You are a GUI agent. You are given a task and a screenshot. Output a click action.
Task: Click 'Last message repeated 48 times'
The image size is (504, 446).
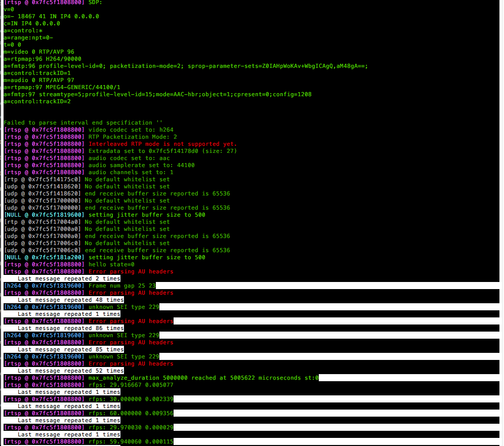coord(71,300)
